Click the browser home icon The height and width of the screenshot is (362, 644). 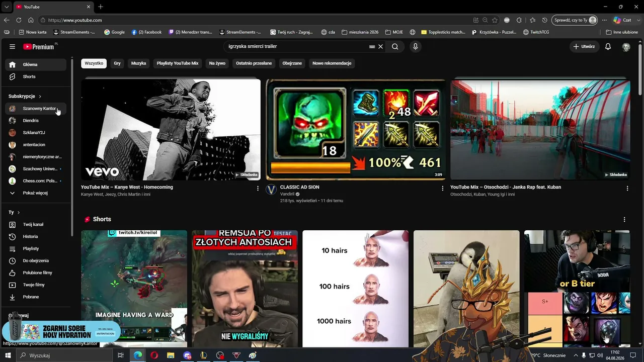[31, 20]
